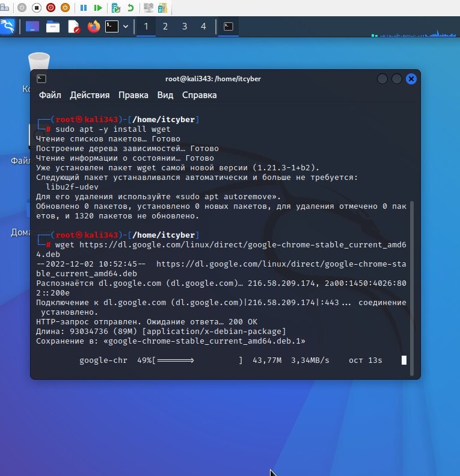The height and width of the screenshot is (476, 460).
Task: Click the server settings icon in VM toolbar
Action: pos(162,8)
